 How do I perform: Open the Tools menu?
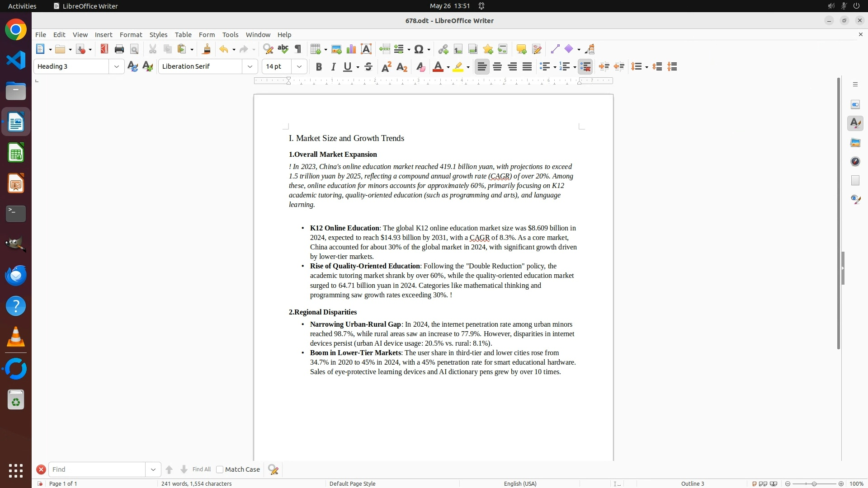230,35
